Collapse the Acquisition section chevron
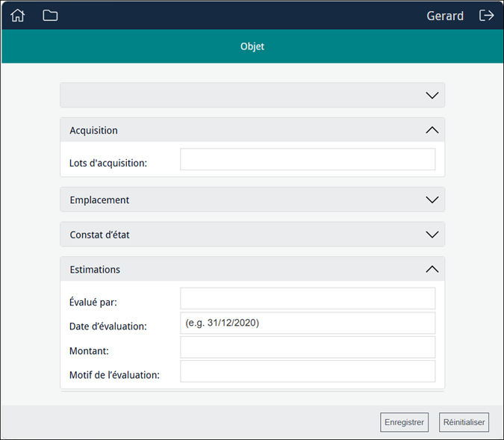 tap(432, 130)
